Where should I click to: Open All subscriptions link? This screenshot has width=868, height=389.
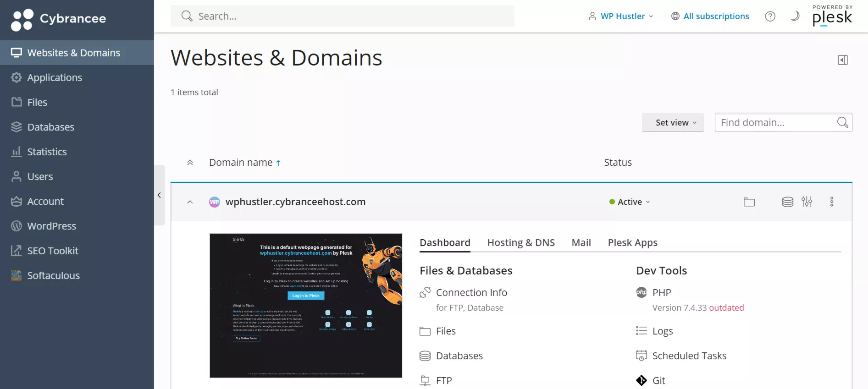coord(710,16)
